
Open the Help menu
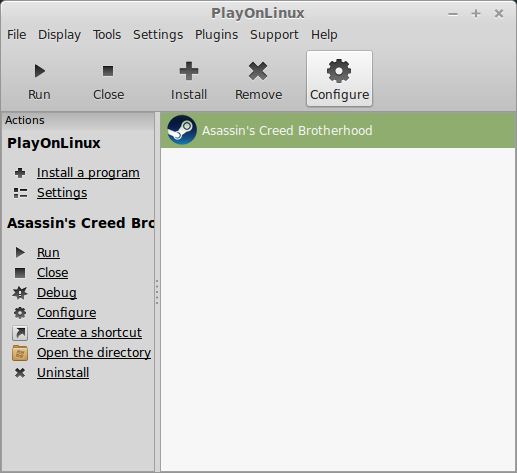tap(324, 35)
